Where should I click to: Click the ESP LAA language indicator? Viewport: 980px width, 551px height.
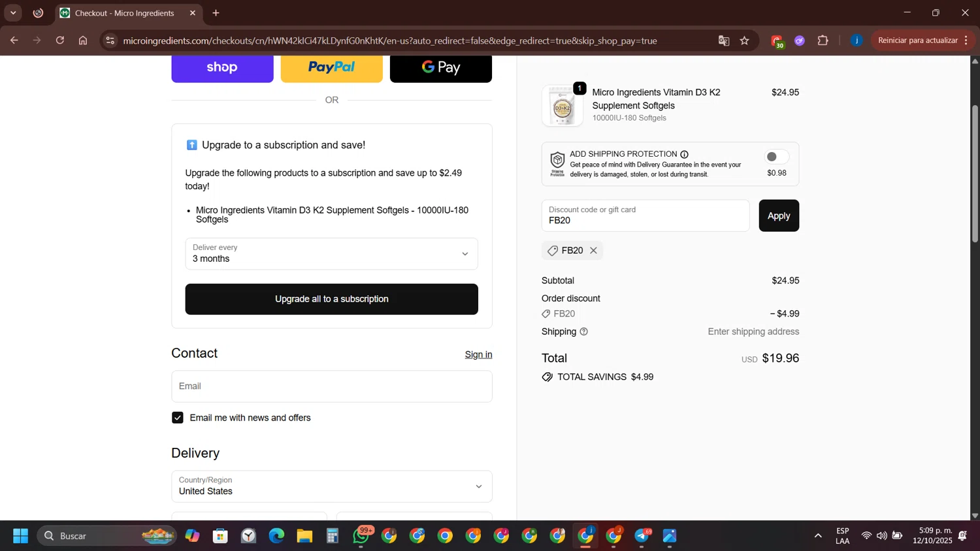tap(843, 536)
